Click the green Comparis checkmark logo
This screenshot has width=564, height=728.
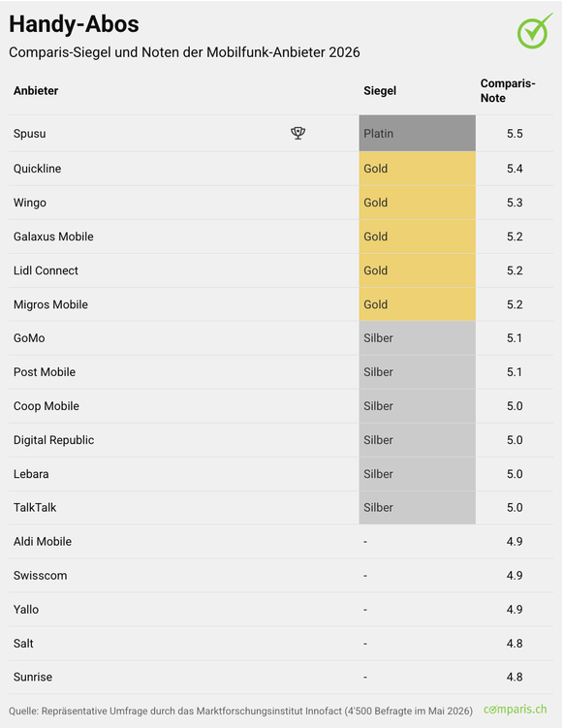coord(535,31)
